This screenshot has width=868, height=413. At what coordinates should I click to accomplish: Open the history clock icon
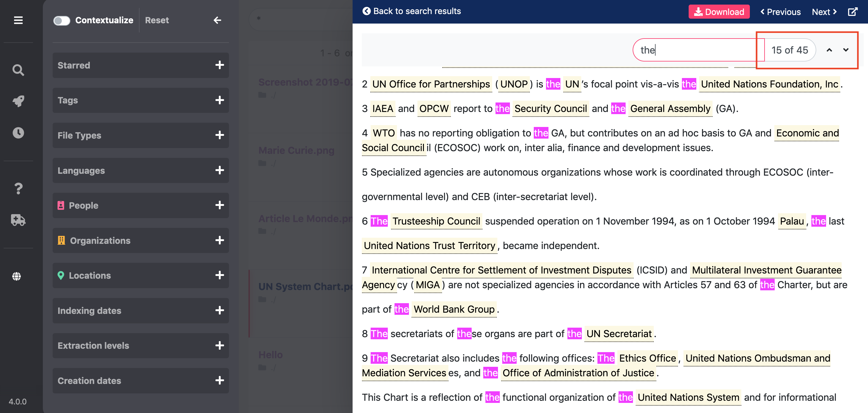click(18, 133)
